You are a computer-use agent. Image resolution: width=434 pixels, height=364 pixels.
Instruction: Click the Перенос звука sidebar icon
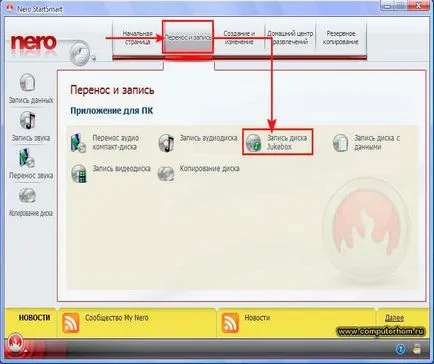tap(27, 158)
